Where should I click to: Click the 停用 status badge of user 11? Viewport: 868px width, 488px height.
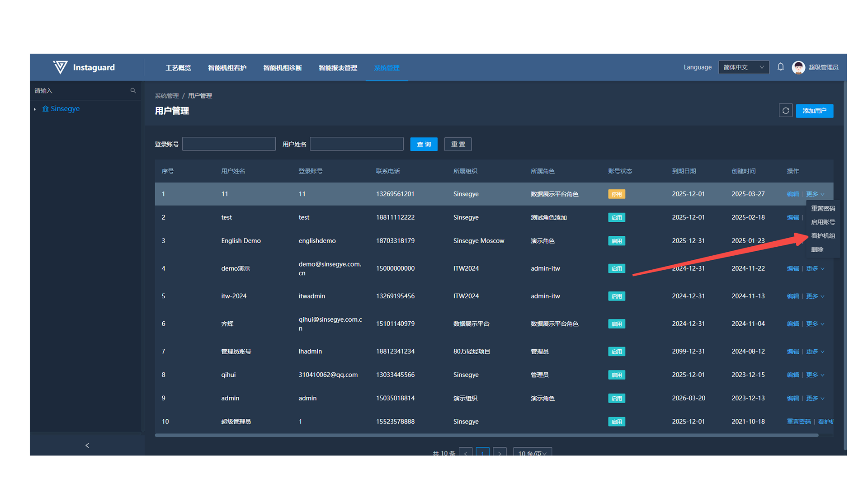617,194
